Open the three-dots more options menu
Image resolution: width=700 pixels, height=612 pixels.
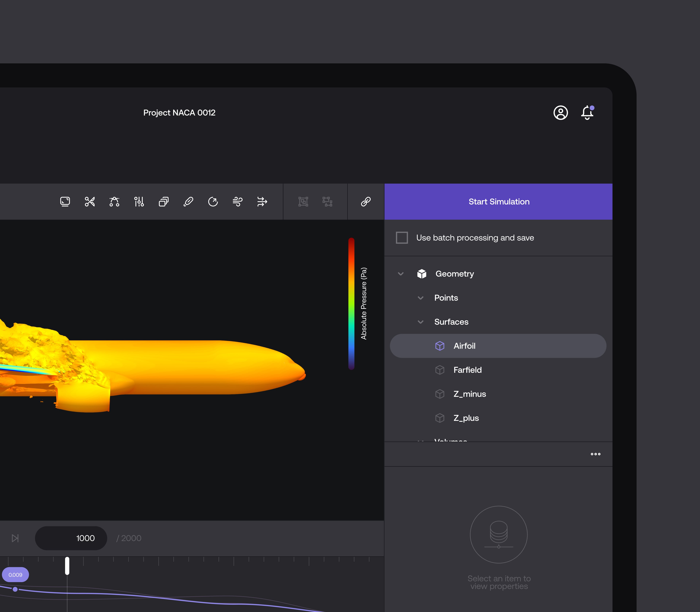pyautogui.click(x=595, y=454)
